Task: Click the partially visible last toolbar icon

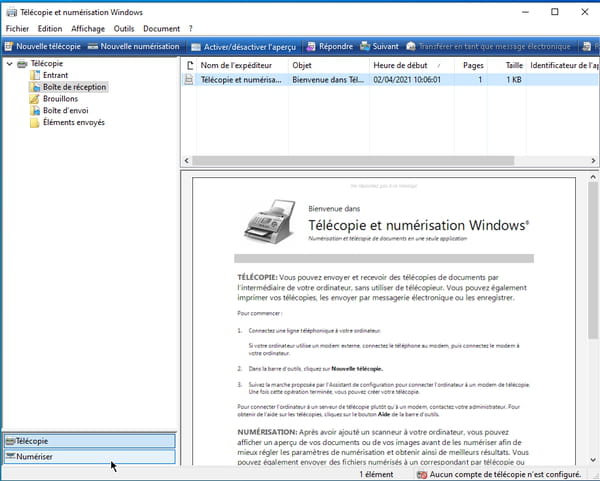Action: (587, 46)
